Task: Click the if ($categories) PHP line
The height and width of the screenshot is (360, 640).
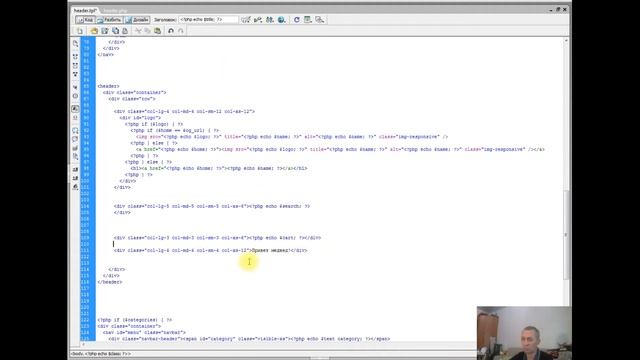Action: (135, 320)
